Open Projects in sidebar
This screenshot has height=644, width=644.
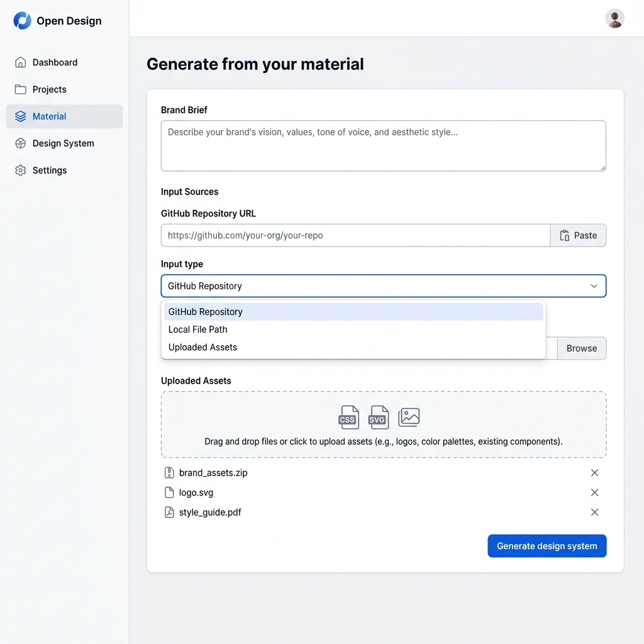click(65, 89)
